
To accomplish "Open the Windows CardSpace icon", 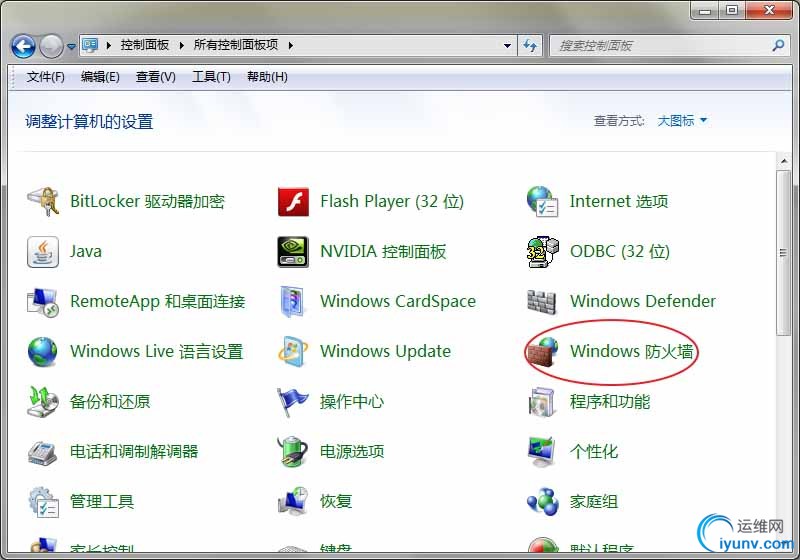I will click(x=293, y=301).
